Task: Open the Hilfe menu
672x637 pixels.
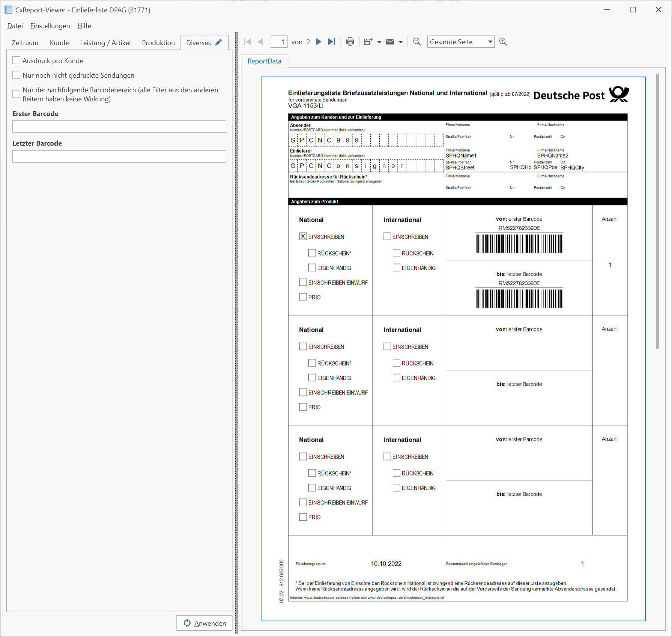Action: [84, 26]
